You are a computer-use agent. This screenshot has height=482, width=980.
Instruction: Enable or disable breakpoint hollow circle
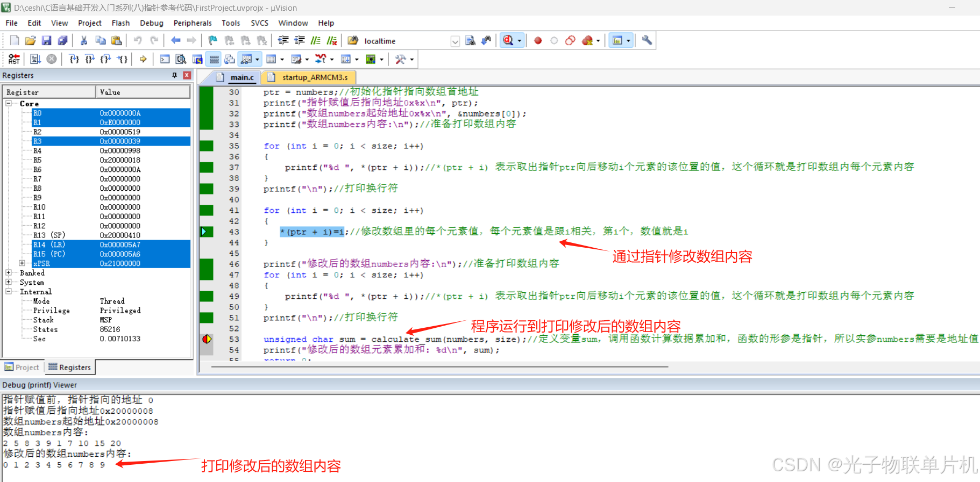[x=554, y=40]
